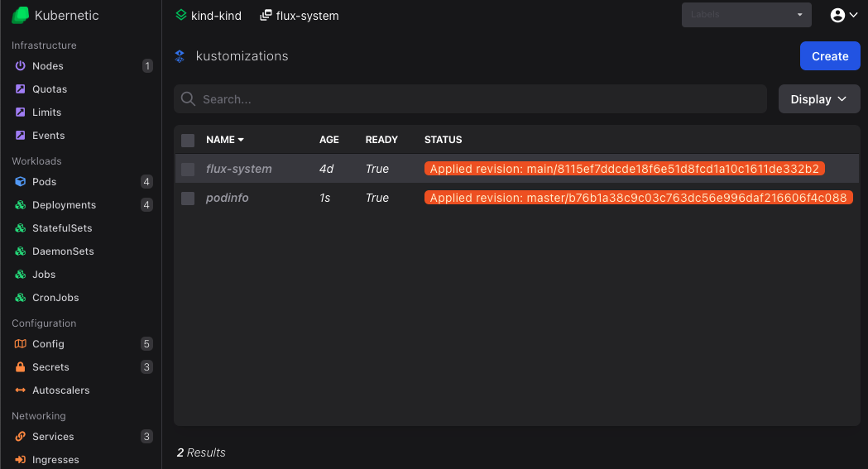
Task: Click flux-system Applied revision main status badge
Action: [625, 169]
